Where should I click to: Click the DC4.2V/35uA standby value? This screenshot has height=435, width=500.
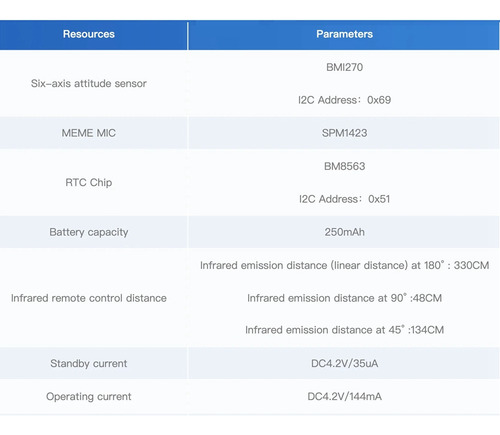[344, 363]
